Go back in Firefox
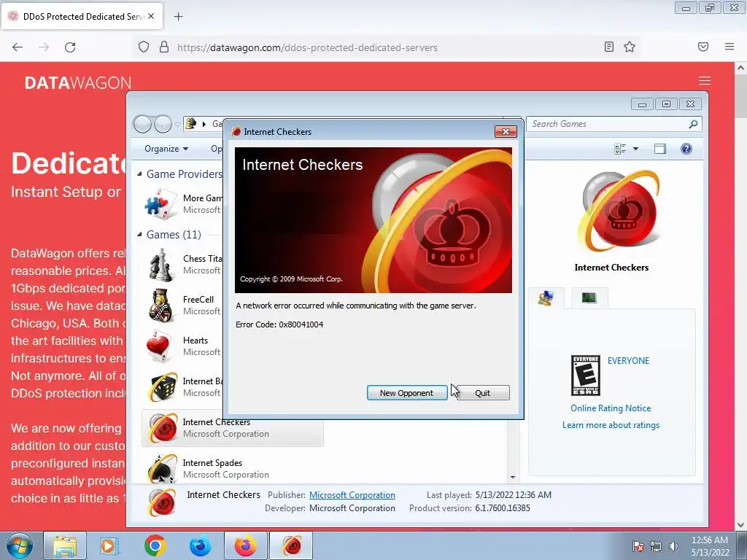Image resolution: width=747 pixels, height=560 pixels. click(x=18, y=47)
